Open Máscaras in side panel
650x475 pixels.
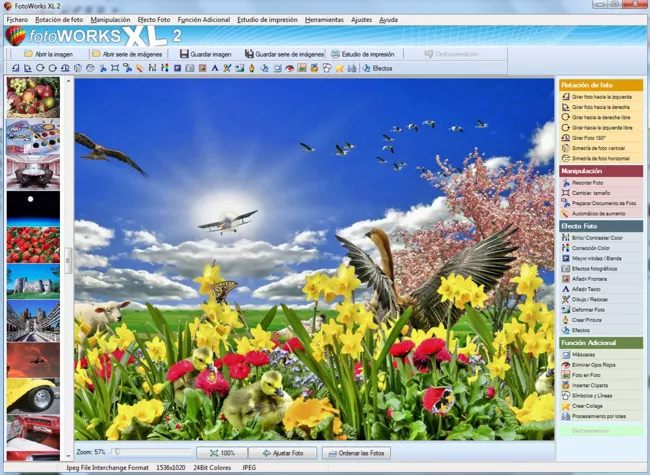601,354
